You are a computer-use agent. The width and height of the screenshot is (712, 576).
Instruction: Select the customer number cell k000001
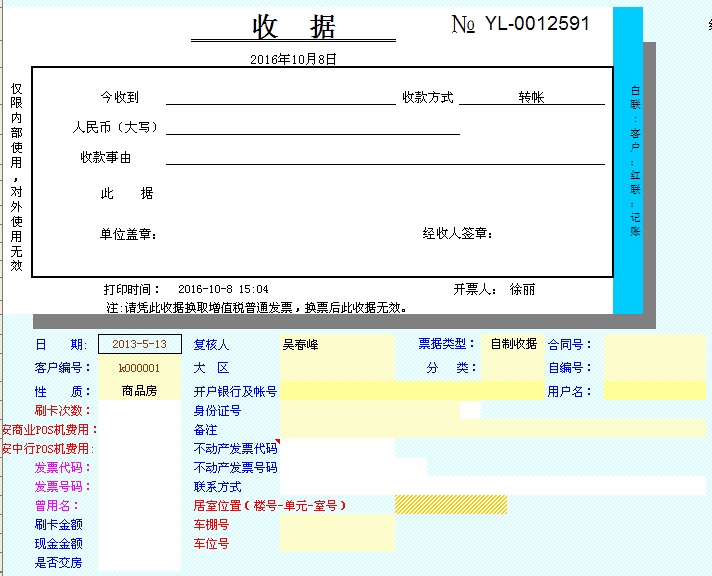coord(139,368)
